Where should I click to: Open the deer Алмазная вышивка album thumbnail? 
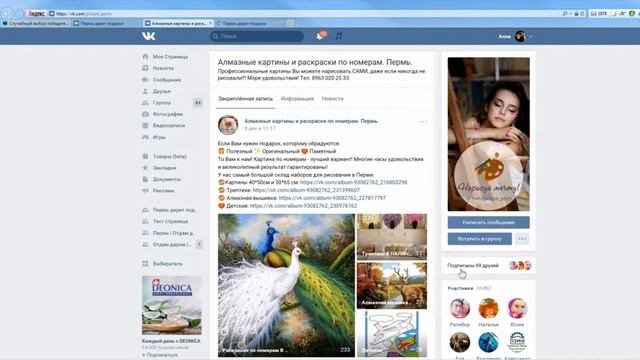click(392, 285)
